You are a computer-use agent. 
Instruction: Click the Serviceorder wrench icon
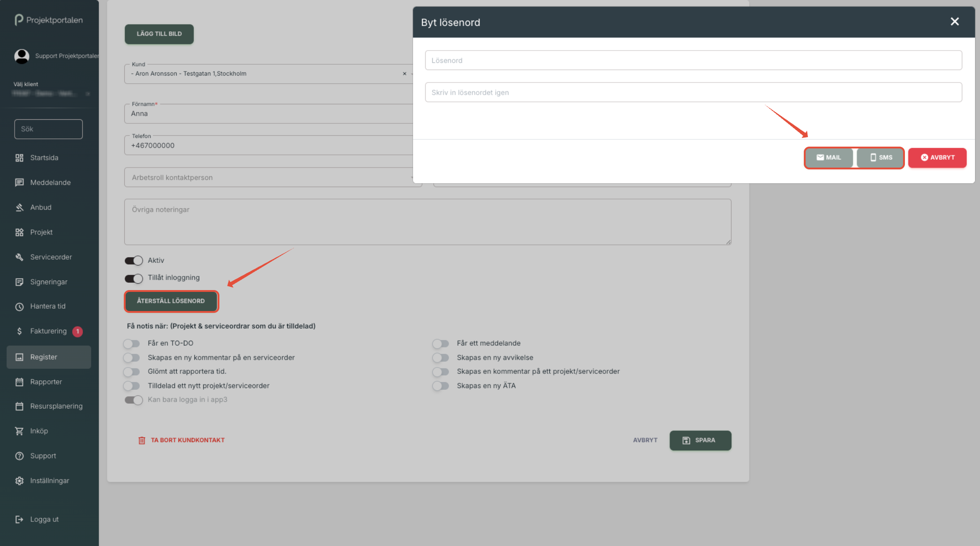[19, 257]
